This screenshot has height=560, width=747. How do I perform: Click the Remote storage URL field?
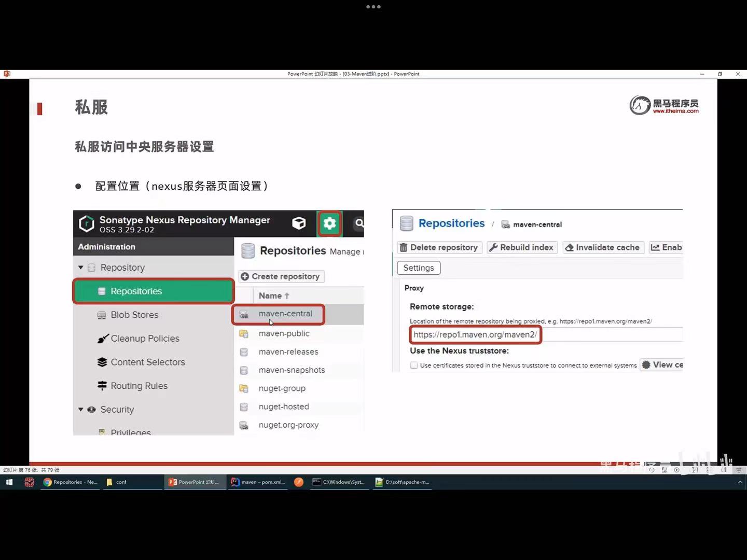(x=546, y=334)
